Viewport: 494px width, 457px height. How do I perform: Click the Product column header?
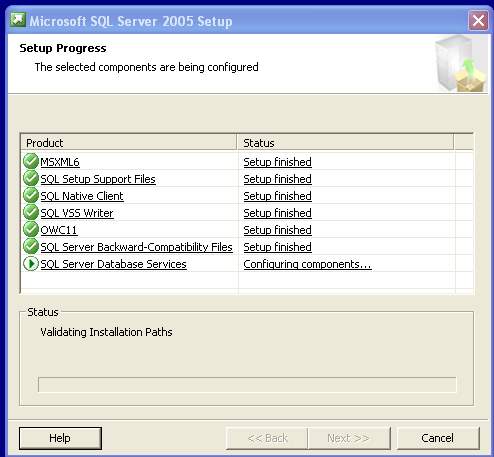click(129, 143)
